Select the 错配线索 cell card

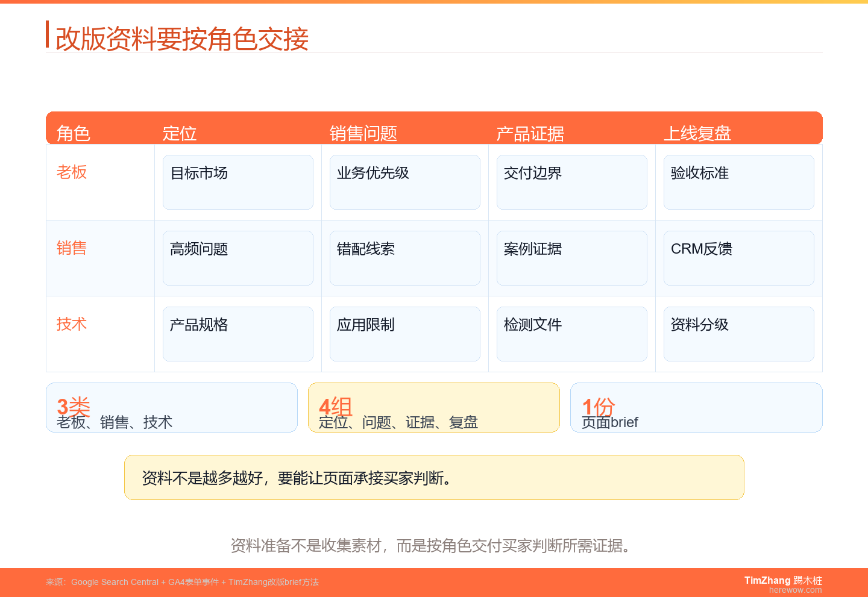pyautogui.click(x=405, y=258)
